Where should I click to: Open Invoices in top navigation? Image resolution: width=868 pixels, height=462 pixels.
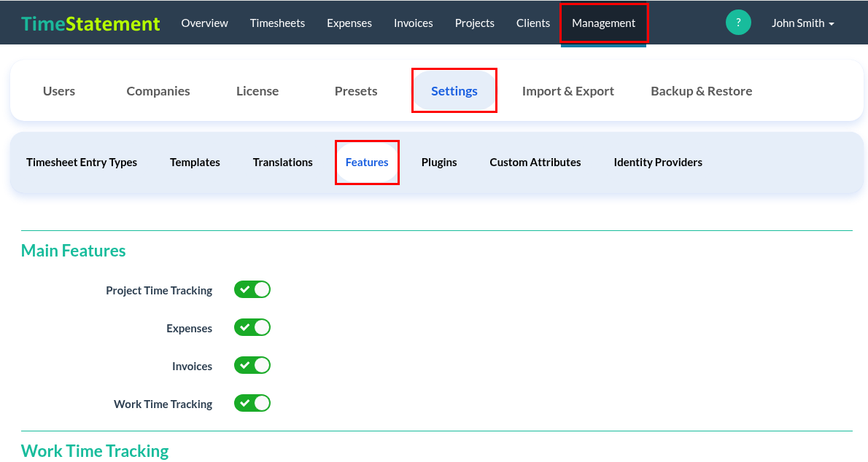pyautogui.click(x=414, y=23)
